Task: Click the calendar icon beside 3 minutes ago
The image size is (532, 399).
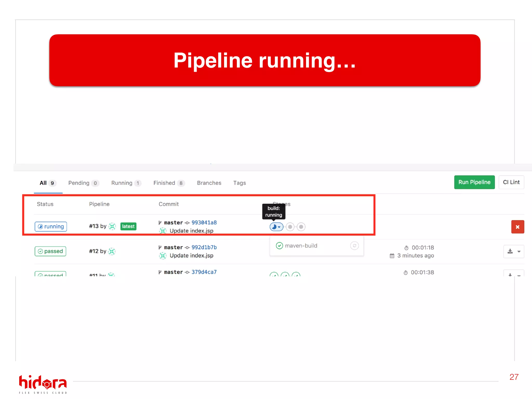Action: coord(392,256)
